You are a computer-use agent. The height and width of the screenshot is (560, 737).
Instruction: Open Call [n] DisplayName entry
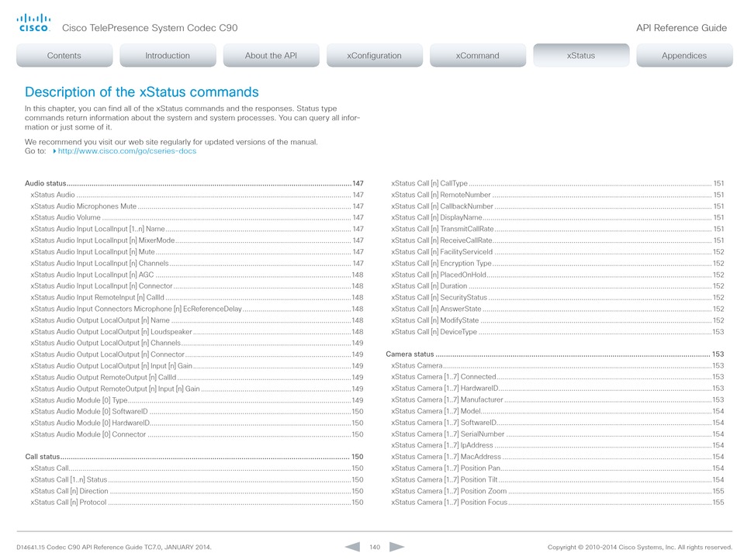tap(558, 217)
